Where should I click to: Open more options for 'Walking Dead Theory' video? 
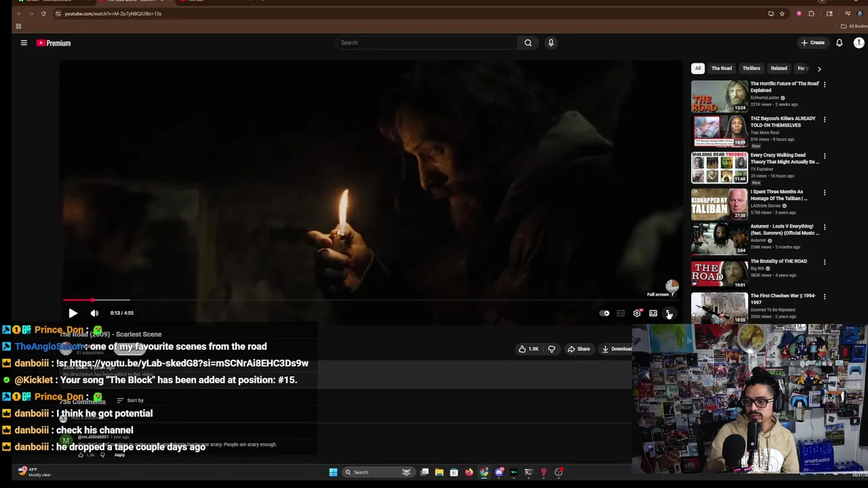tap(825, 156)
